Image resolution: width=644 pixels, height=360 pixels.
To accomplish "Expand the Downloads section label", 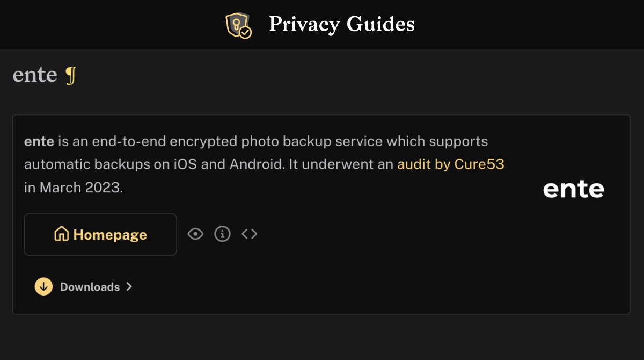I will (90, 287).
